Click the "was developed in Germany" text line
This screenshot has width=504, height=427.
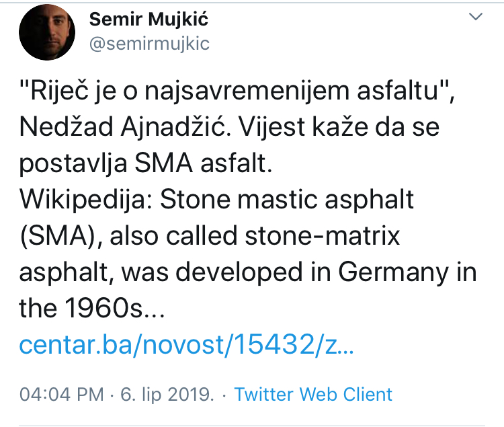click(x=285, y=272)
